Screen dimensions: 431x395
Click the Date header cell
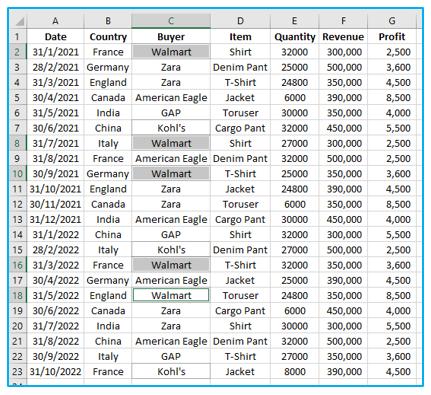click(55, 37)
